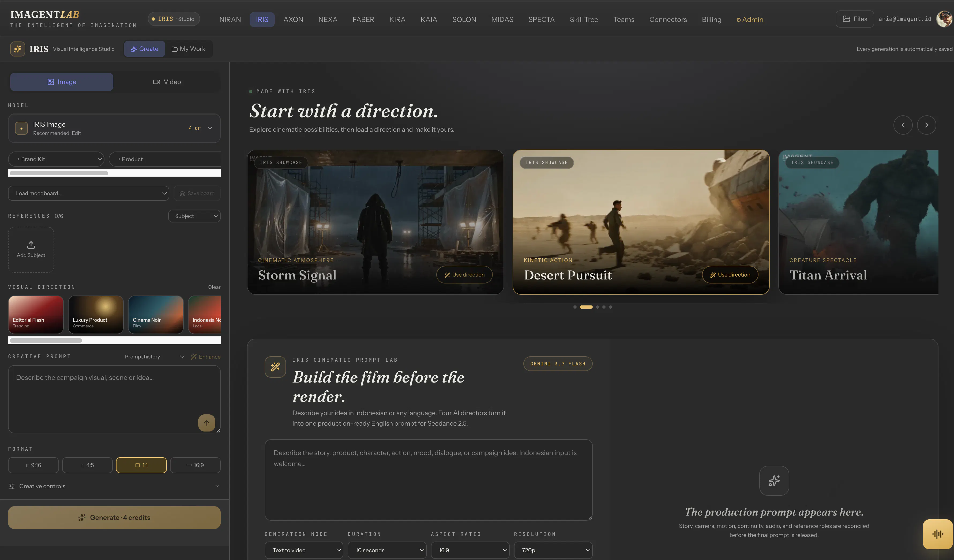Choose the 4:5 format option
Screen dimensions: 954x560
coord(88,465)
